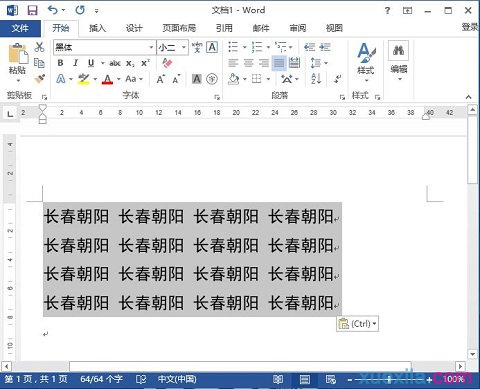This screenshot has width=480, height=389.
Task: Increase paragraph indent
Action: [x=325, y=47]
